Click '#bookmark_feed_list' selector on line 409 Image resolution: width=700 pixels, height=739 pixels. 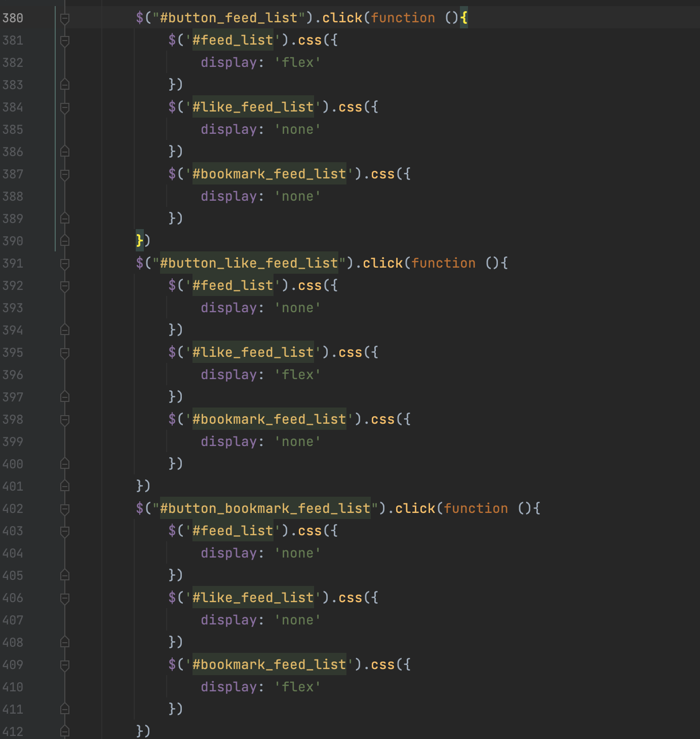click(269, 665)
